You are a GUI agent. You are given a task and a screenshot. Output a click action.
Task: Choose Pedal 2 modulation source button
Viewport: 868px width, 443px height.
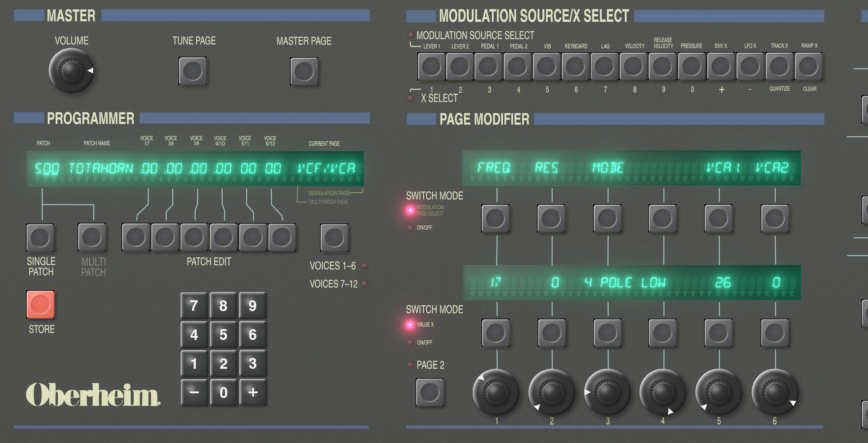(517, 67)
